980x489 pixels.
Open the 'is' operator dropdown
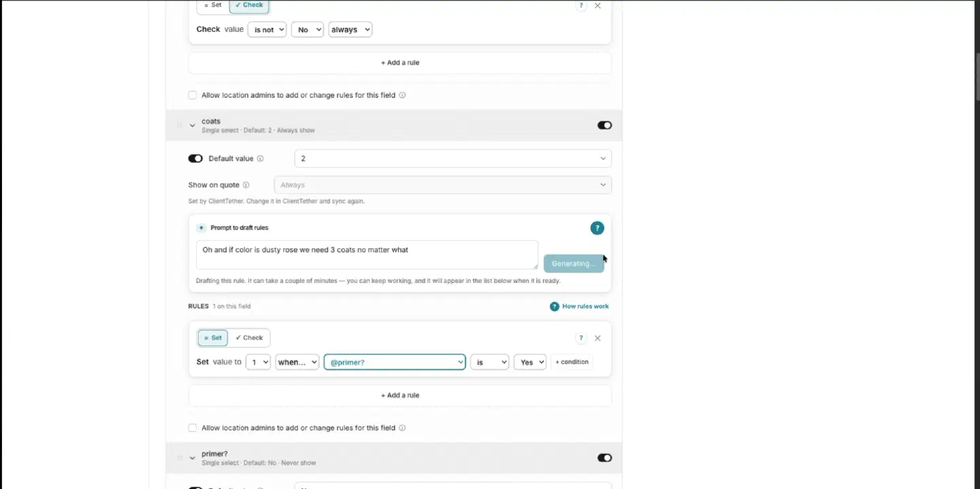489,362
